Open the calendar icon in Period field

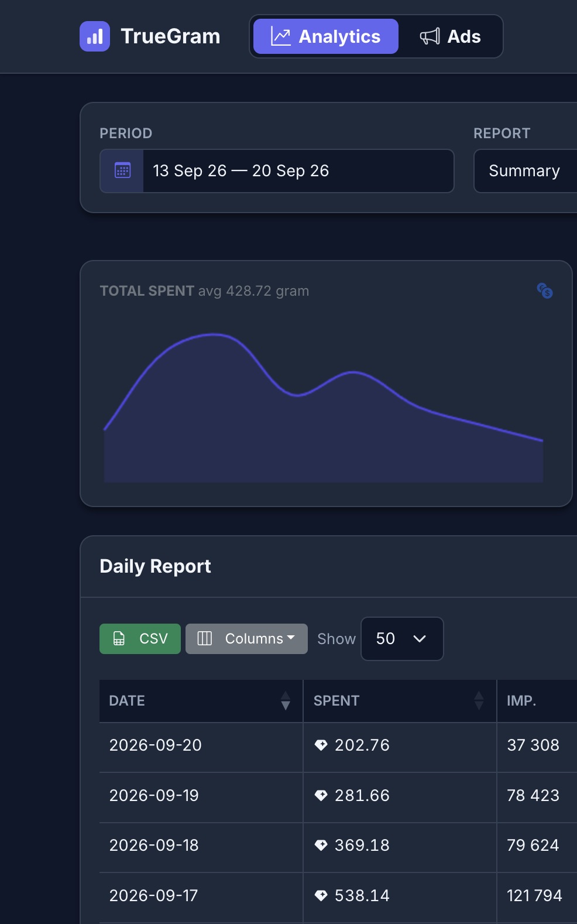(x=122, y=171)
